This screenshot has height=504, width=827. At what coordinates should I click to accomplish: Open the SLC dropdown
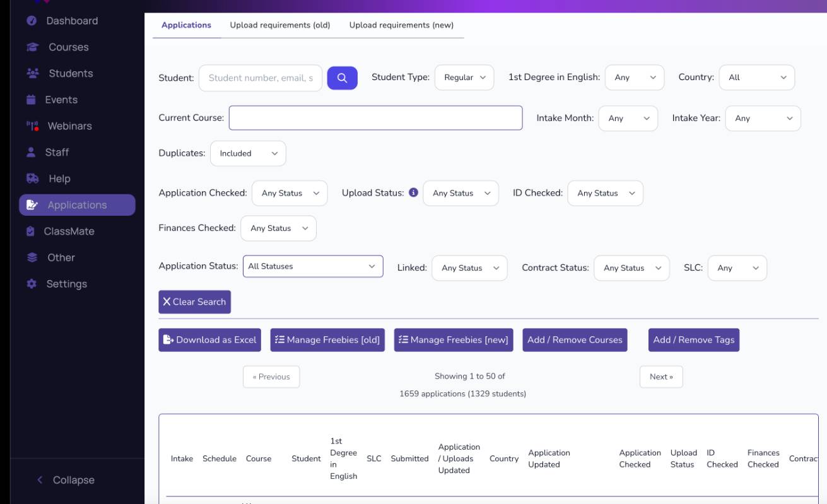tap(737, 268)
